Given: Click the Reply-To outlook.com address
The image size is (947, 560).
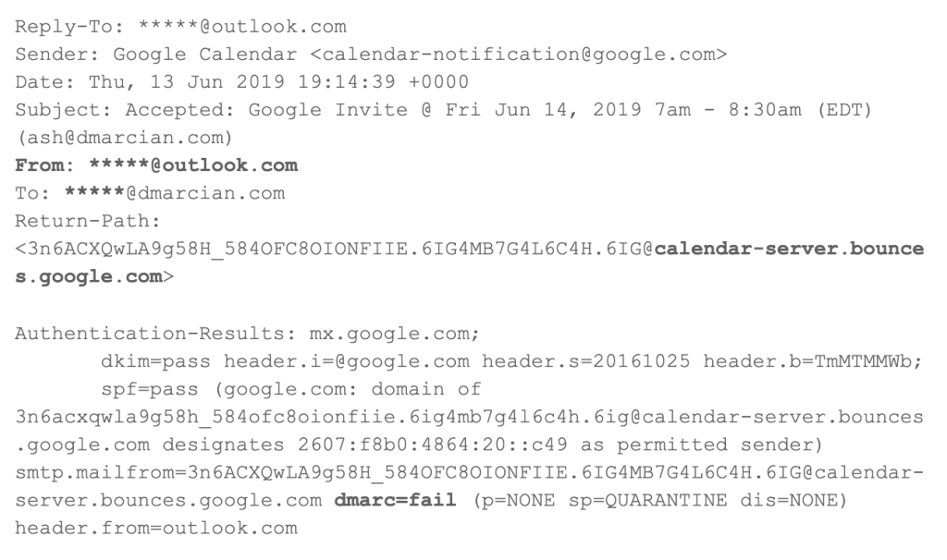Looking at the screenshot, I should (242, 27).
